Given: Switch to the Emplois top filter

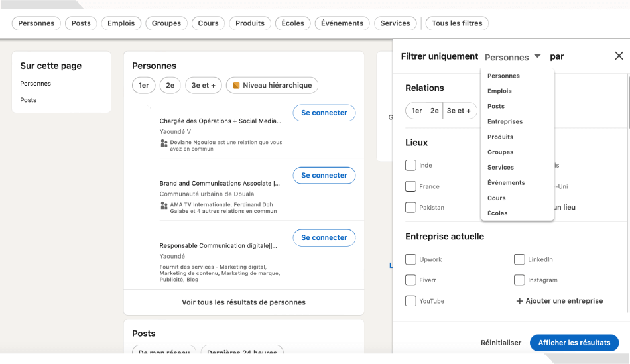Looking at the screenshot, I should pyautogui.click(x=121, y=23).
